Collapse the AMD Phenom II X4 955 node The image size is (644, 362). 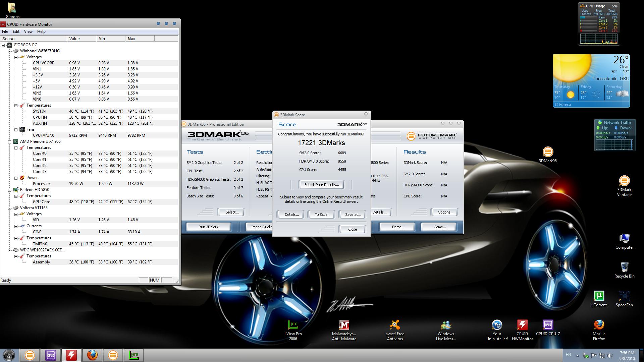(10, 141)
